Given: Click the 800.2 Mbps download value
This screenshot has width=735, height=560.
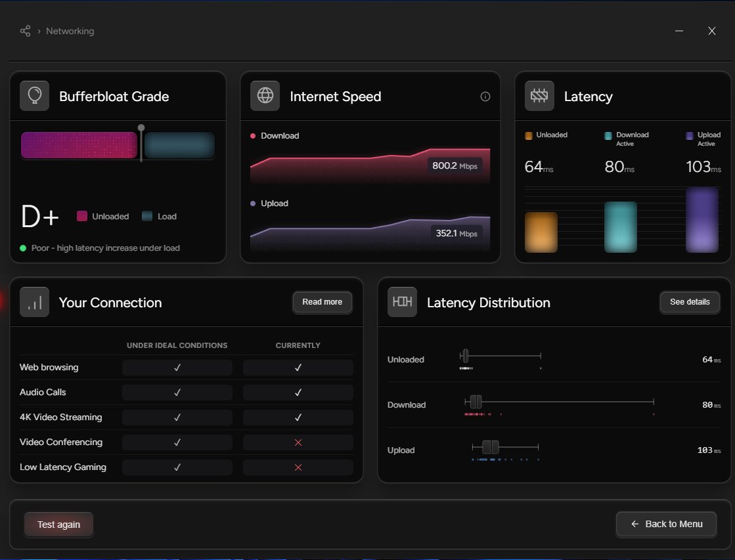Looking at the screenshot, I should pos(455,166).
